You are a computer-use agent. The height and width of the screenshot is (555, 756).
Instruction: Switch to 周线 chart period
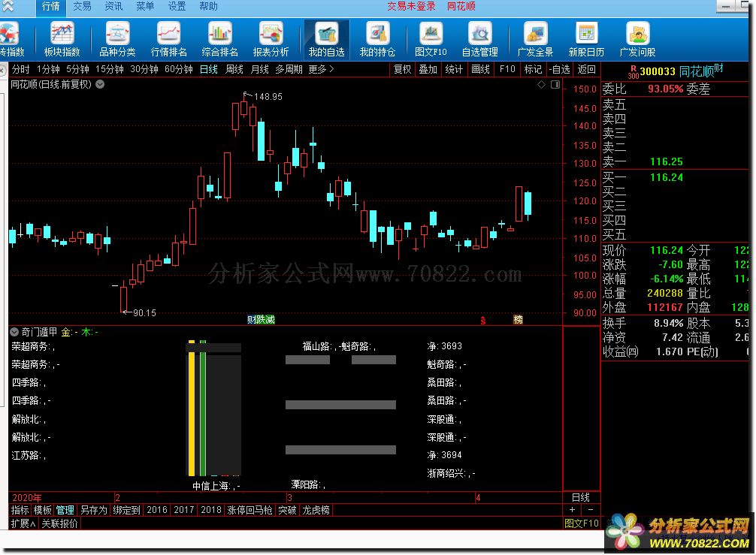[x=234, y=69]
